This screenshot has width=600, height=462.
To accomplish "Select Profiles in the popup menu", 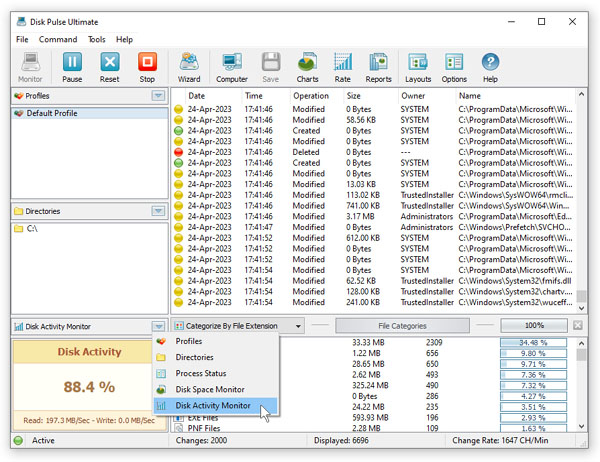I will 215,341.
